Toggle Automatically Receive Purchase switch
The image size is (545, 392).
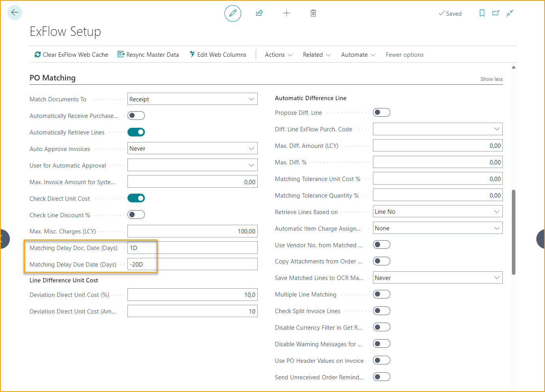pos(136,116)
